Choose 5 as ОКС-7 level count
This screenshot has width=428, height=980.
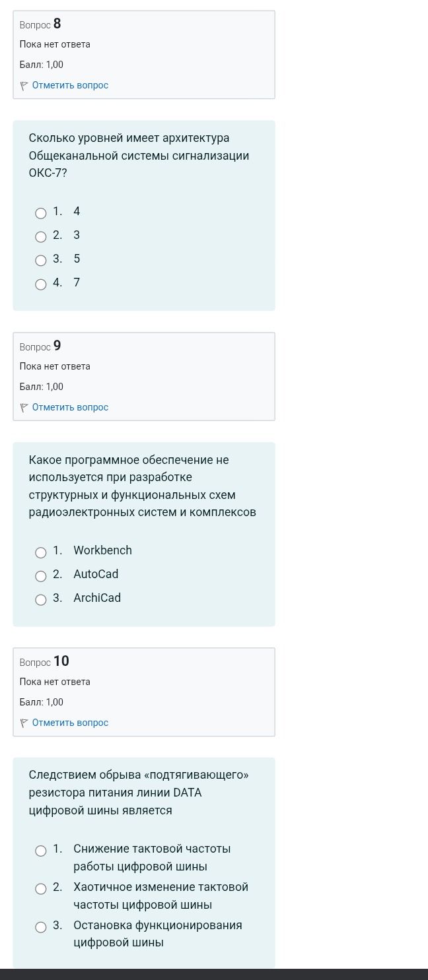tap(42, 261)
